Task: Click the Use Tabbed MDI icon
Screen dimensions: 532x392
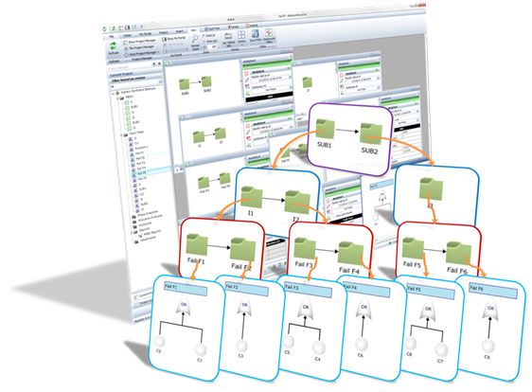Action: coord(228,36)
